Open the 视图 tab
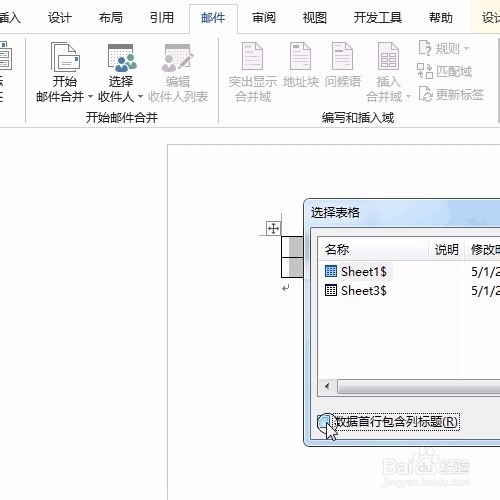500x500 pixels. [315, 18]
